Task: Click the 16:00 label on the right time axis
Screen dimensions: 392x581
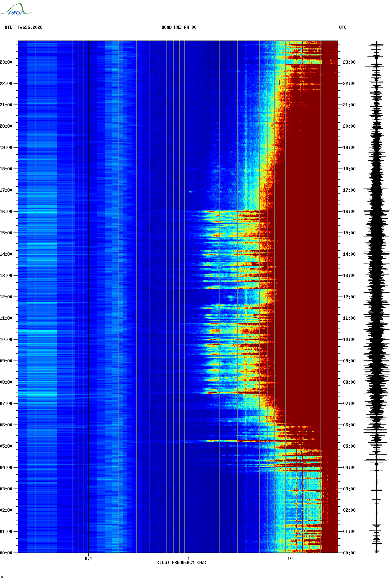Action: pos(349,212)
